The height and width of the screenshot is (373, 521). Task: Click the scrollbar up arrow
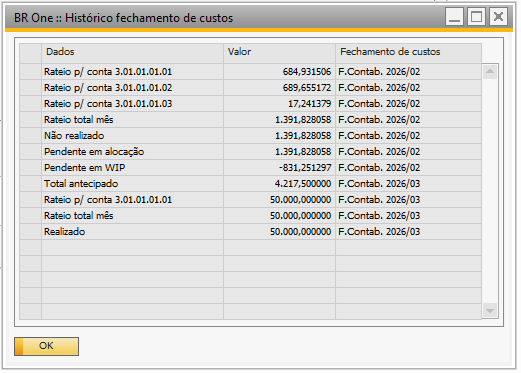pos(490,71)
